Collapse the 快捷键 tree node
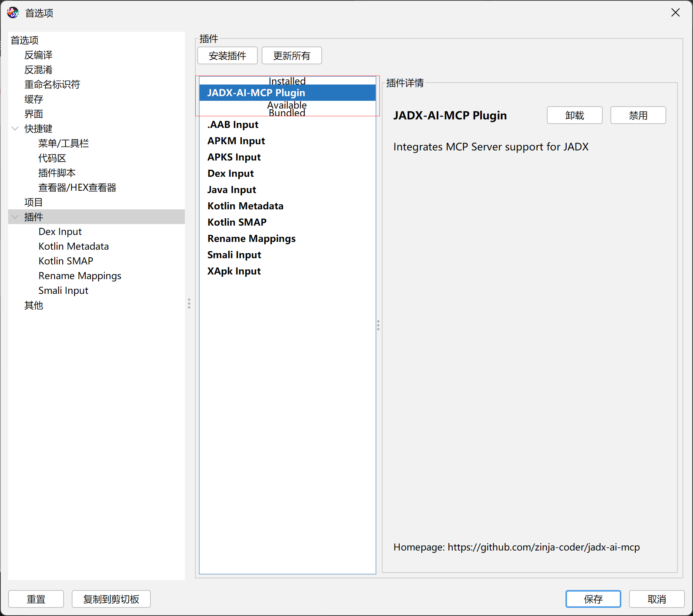The image size is (693, 616). click(x=15, y=129)
